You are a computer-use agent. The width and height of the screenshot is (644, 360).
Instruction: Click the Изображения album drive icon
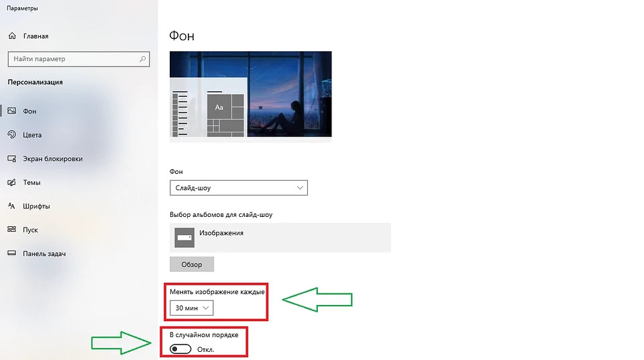point(184,238)
